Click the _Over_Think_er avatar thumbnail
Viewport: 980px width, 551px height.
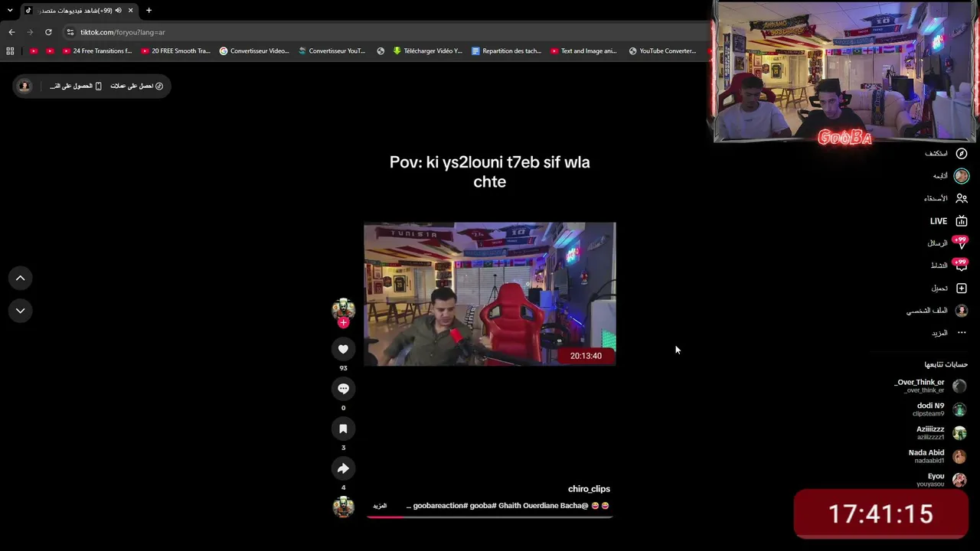(x=959, y=386)
